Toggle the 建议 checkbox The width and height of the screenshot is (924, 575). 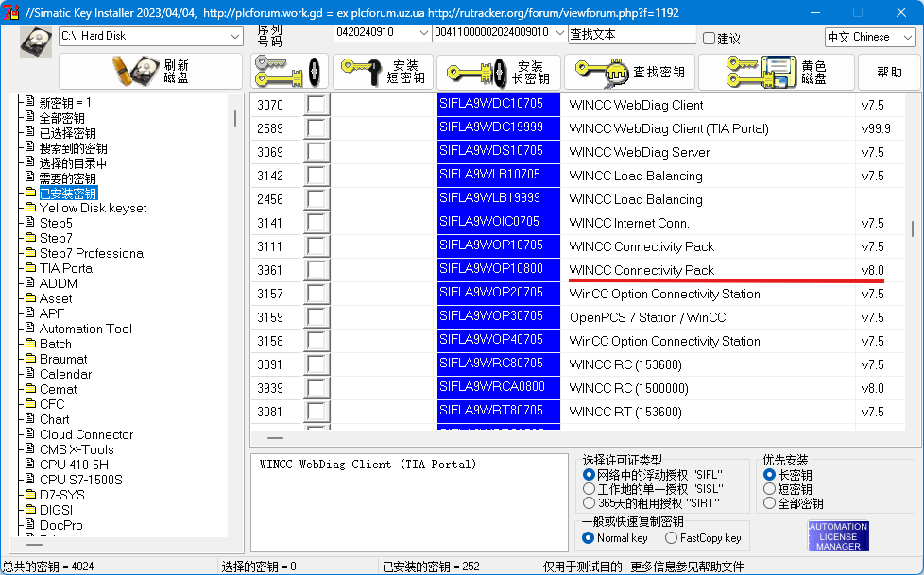[x=709, y=39]
